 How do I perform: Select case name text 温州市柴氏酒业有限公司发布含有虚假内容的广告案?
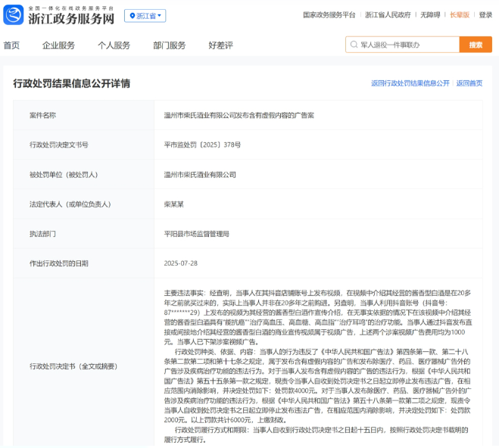pyautogui.click(x=239, y=116)
